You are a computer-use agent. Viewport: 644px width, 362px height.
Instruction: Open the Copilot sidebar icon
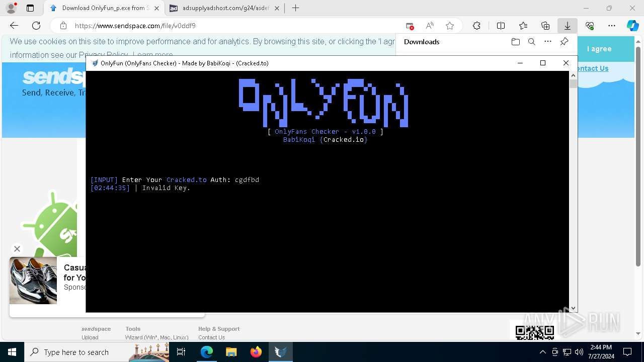632,26
